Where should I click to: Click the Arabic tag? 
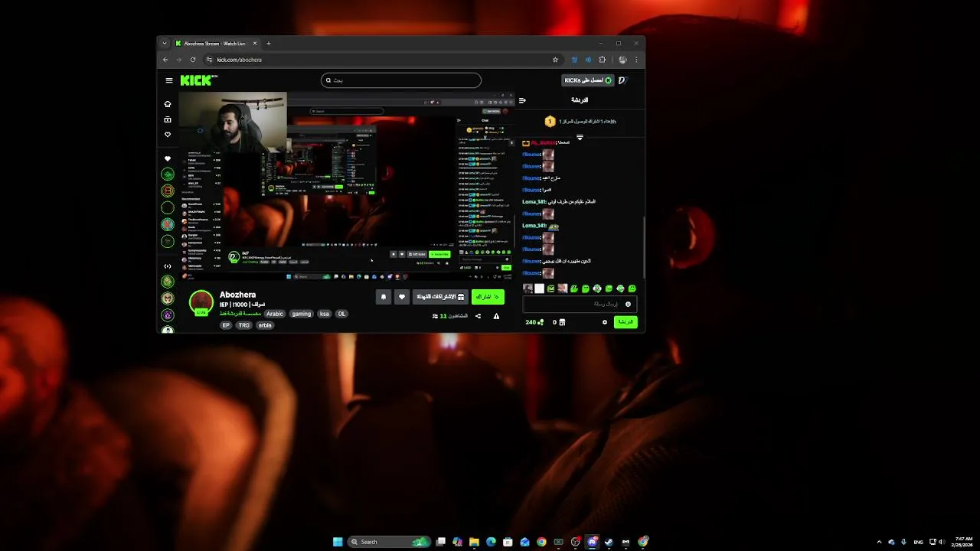click(275, 314)
